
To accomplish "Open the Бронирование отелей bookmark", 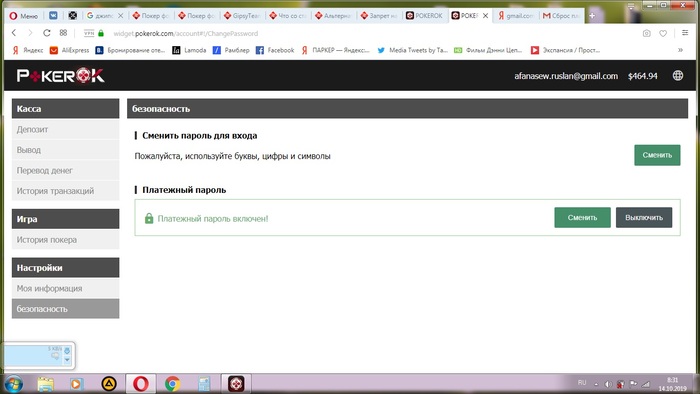I will point(130,50).
